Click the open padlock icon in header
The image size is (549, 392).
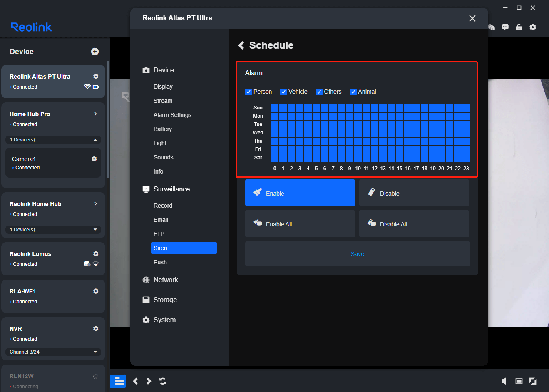pyautogui.click(x=519, y=27)
